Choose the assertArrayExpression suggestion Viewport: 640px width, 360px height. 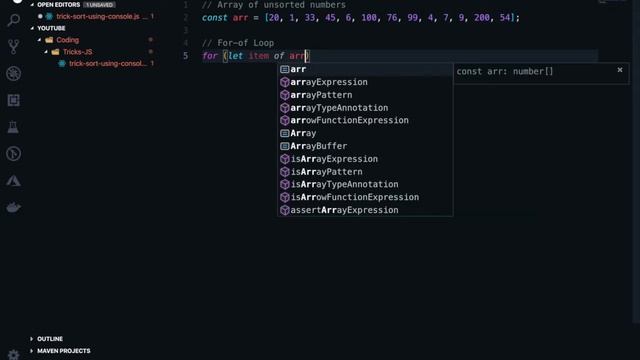pos(365,210)
